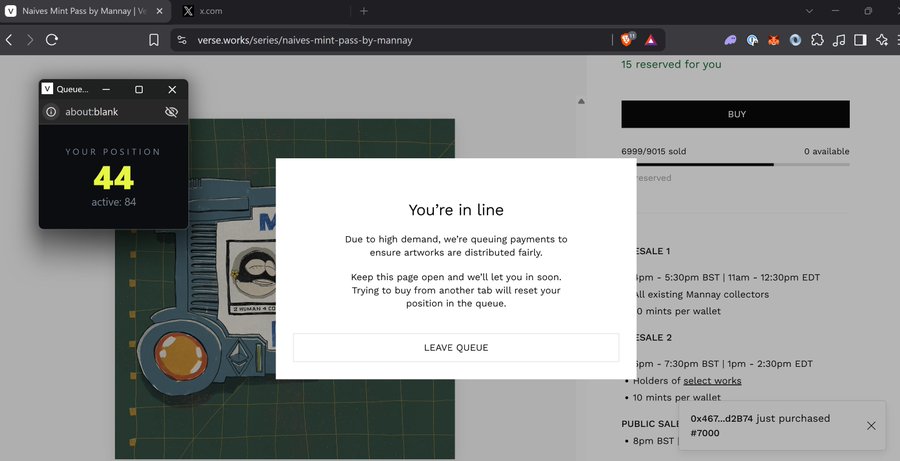Open MetaMask fox extension
Viewport: 900px width, 461px height.
[774, 40]
